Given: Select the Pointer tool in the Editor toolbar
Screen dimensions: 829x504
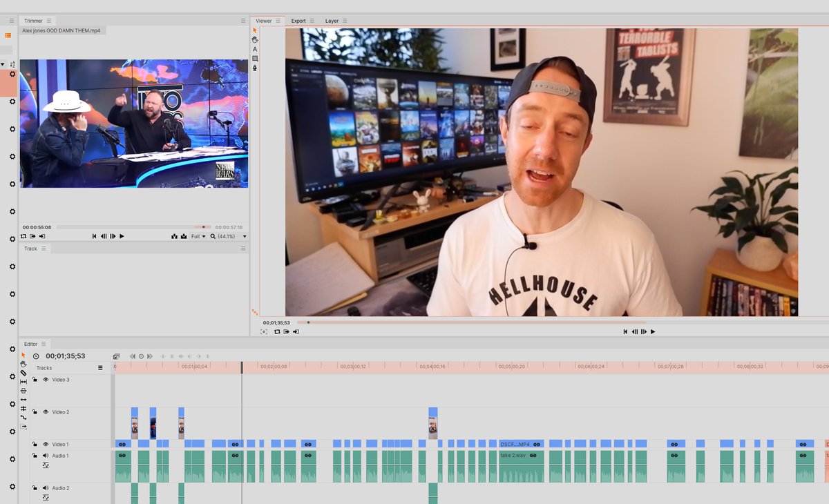Looking at the screenshot, I should pos(22,354).
